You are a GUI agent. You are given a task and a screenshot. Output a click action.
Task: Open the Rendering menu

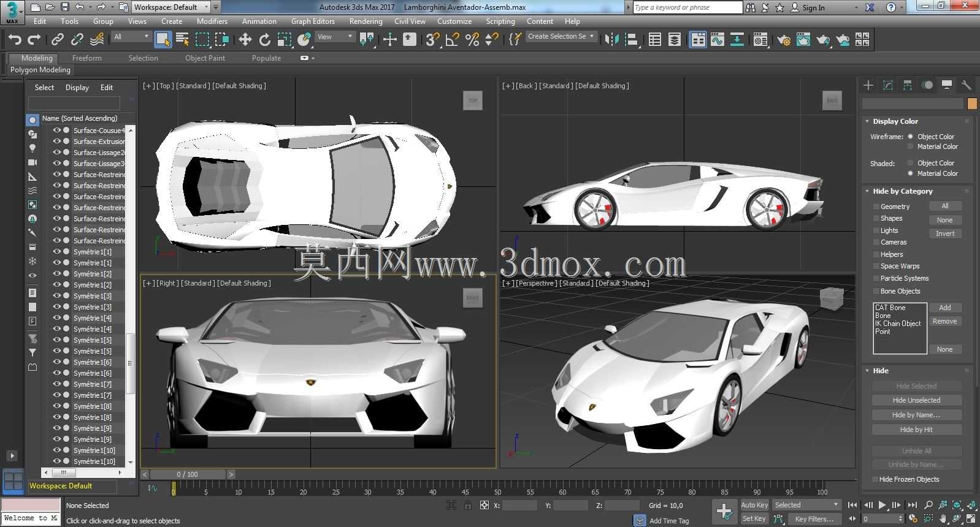(366, 21)
